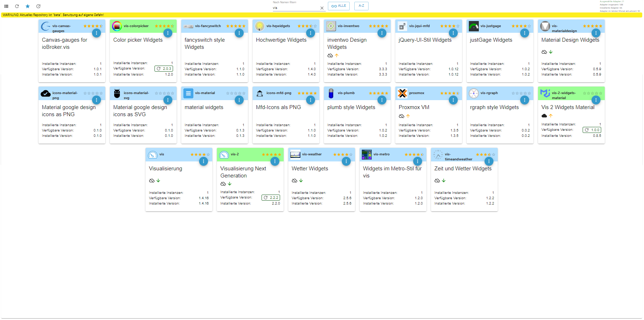
Task: Open three-dot menu on icons-material-png card
Action: [96, 100]
